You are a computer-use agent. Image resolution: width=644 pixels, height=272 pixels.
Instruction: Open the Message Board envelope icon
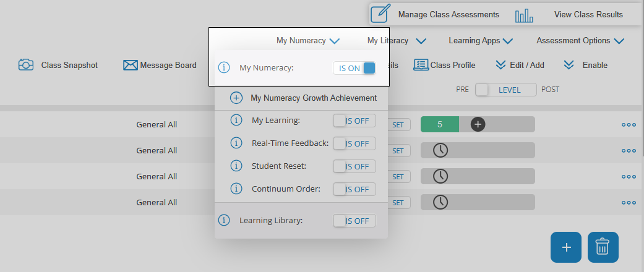[x=130, y=66]
